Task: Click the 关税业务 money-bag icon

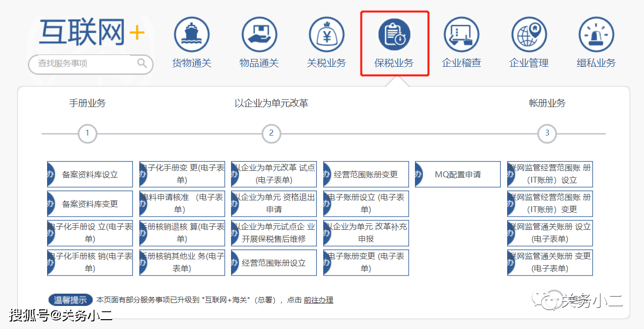Action: point(326,34)
